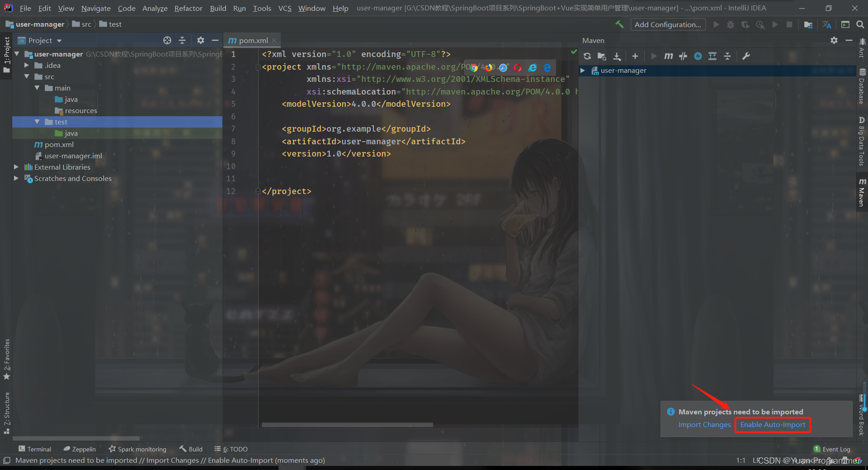Toggle Skip Tests Mode in Maven toolbar

(698, 56)
